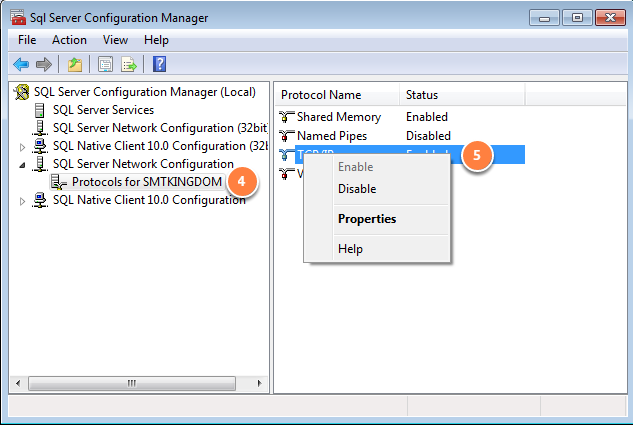
Task: Collapse the SQL Server Network Configuration node
Action: click(x=23, y=165)
